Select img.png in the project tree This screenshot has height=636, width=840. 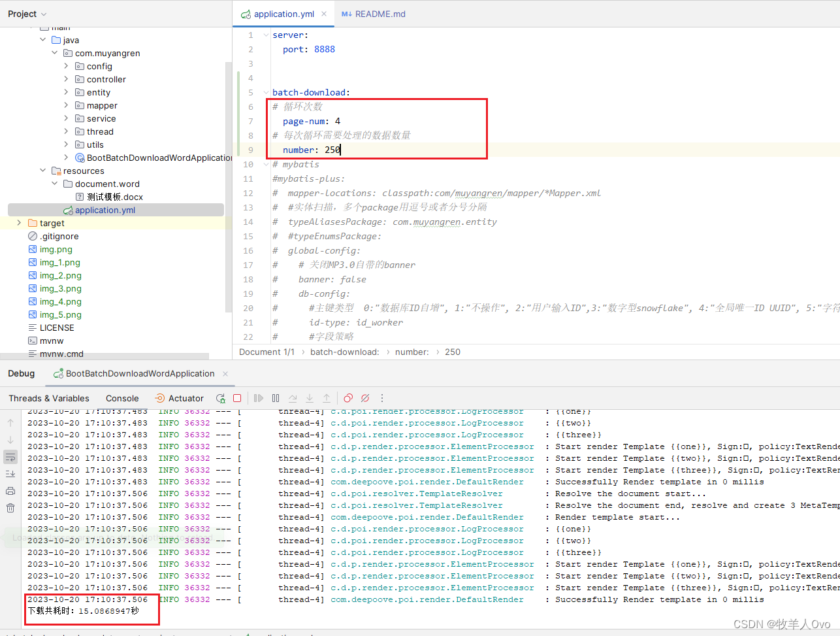point(50,249)
